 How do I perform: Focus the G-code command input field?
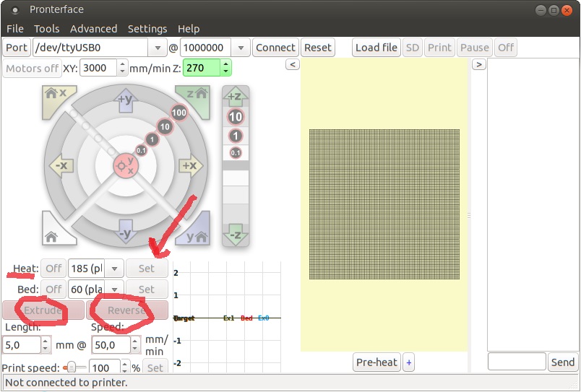point(517,362)
